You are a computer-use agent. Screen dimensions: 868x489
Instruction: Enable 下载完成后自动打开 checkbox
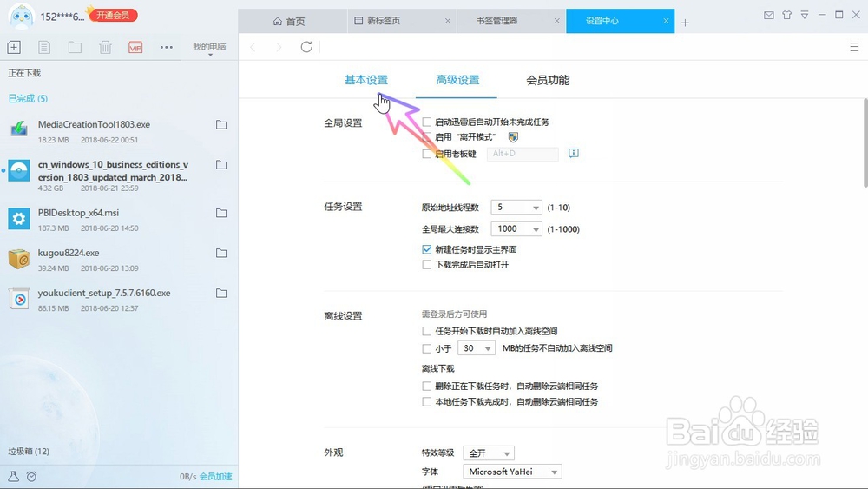tap(427, 265)
